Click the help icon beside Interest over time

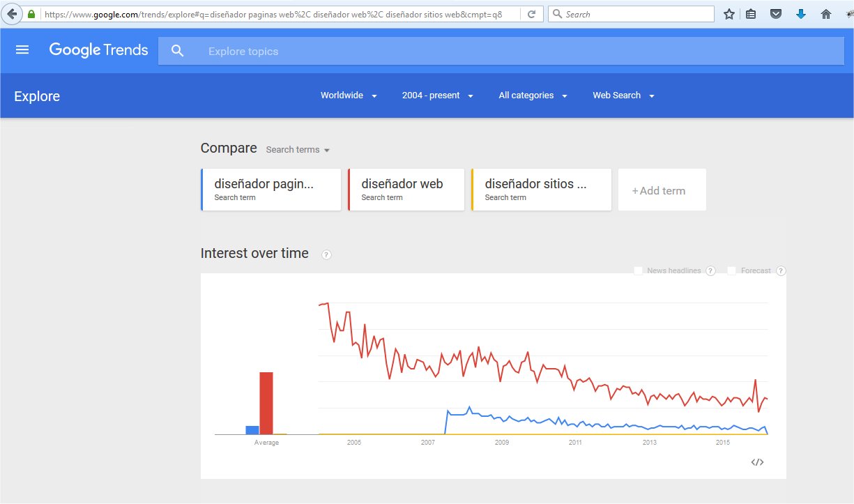point(326,254)
